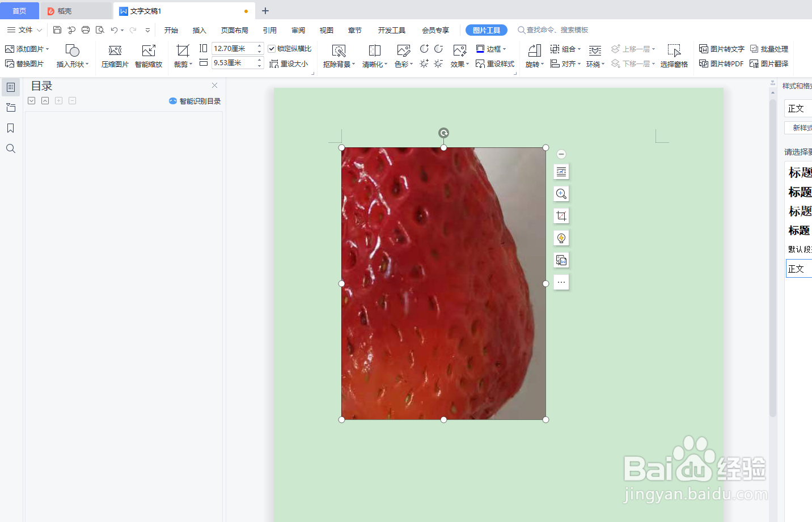Click the crop icon beside image

coord(561,216)
